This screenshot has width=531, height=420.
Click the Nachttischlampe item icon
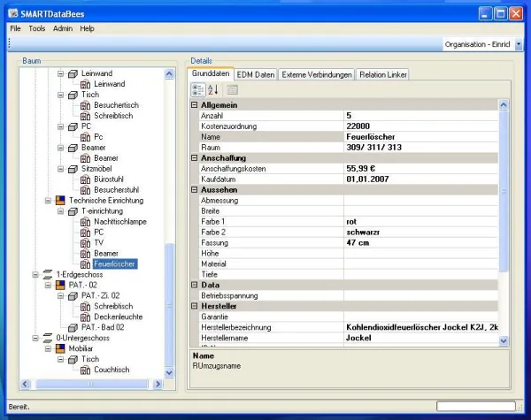pos(85,222)
